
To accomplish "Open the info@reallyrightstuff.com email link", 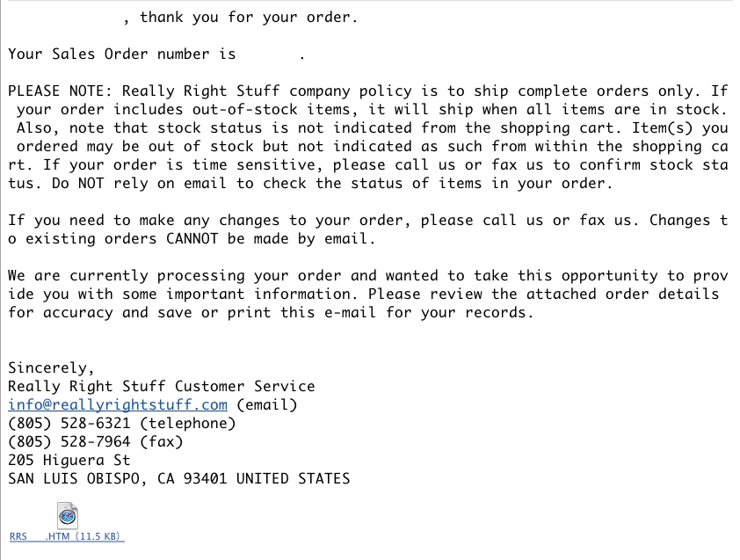I will click(x=118, y=405).
